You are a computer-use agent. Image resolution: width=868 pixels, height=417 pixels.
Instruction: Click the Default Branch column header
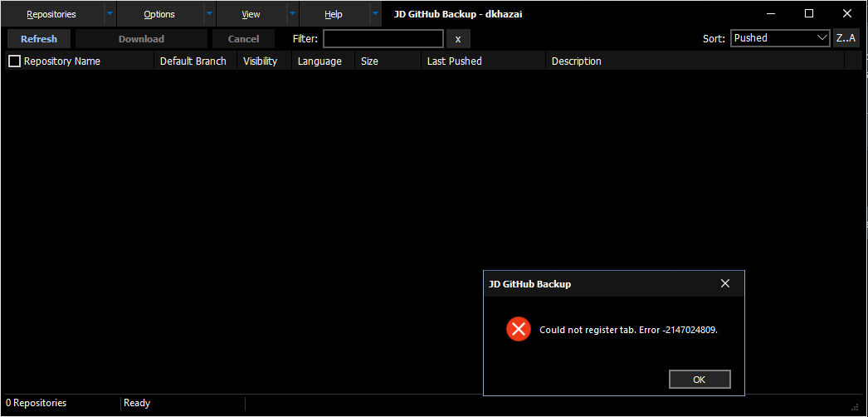pyautogui.click(x=195, y=61)
